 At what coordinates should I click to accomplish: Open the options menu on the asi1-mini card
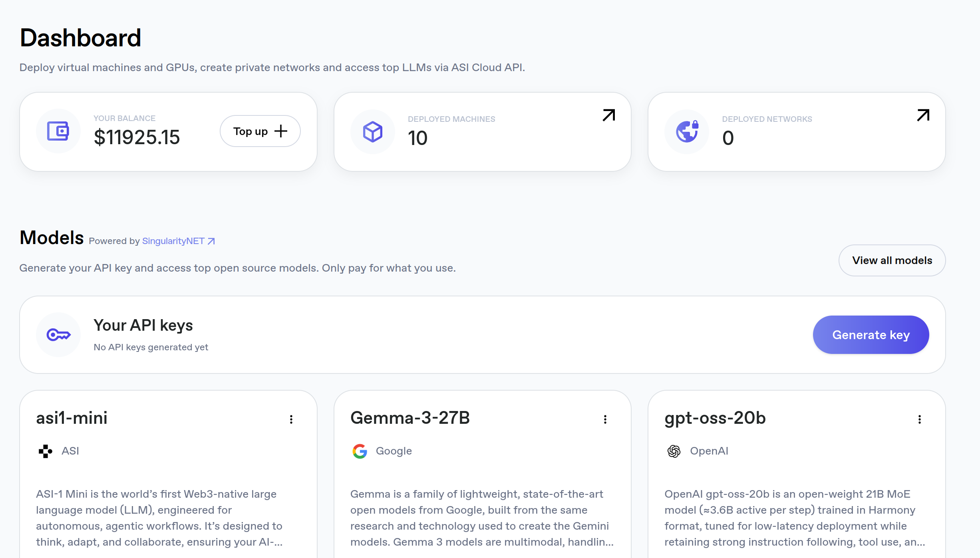(291, 419)
